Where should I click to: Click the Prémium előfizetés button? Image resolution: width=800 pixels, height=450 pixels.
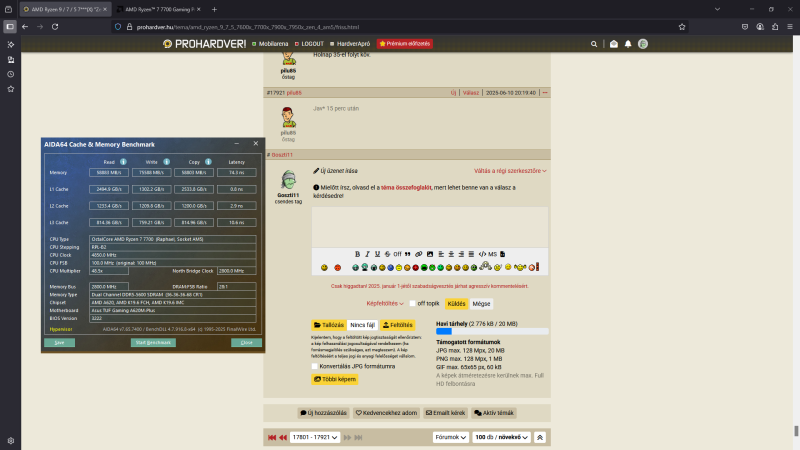click(x=405, y=44)
